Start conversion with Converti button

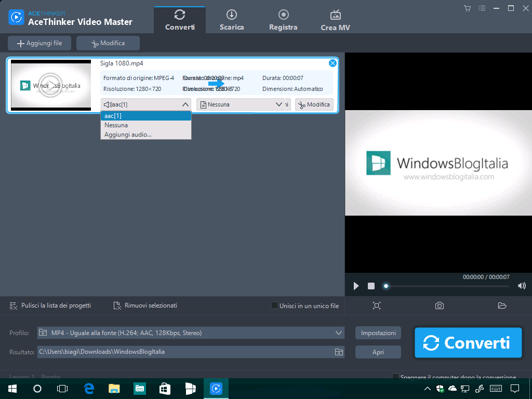point(468,343)
